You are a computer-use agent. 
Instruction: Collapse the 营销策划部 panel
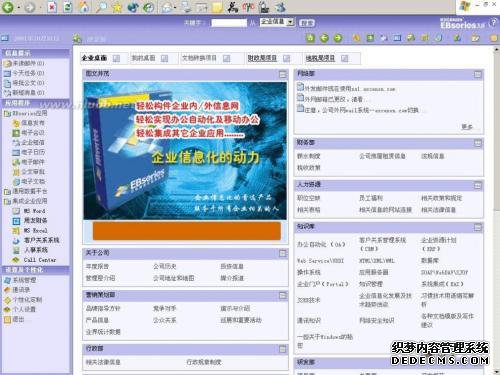[x=283, y=296]
